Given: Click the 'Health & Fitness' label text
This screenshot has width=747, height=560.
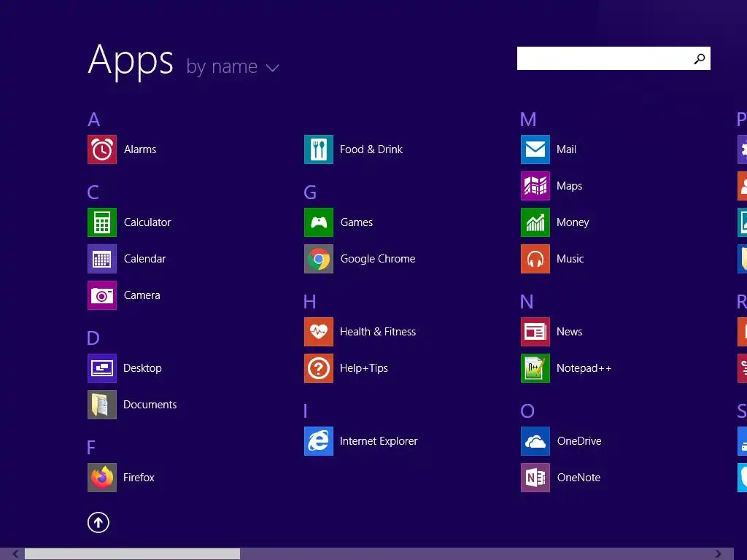Looking at the screenshot, I should tap(378, 332).
